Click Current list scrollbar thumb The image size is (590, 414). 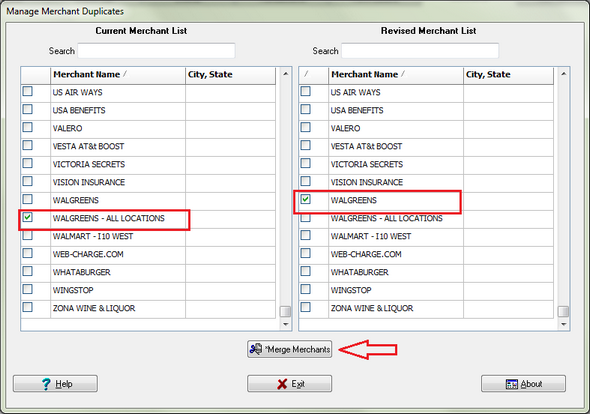pos(286,312)
